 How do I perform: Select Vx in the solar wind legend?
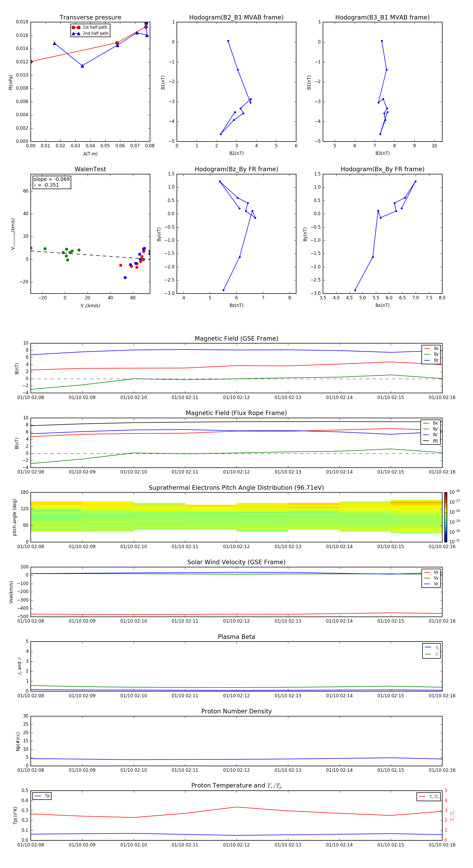coord(431,572)
